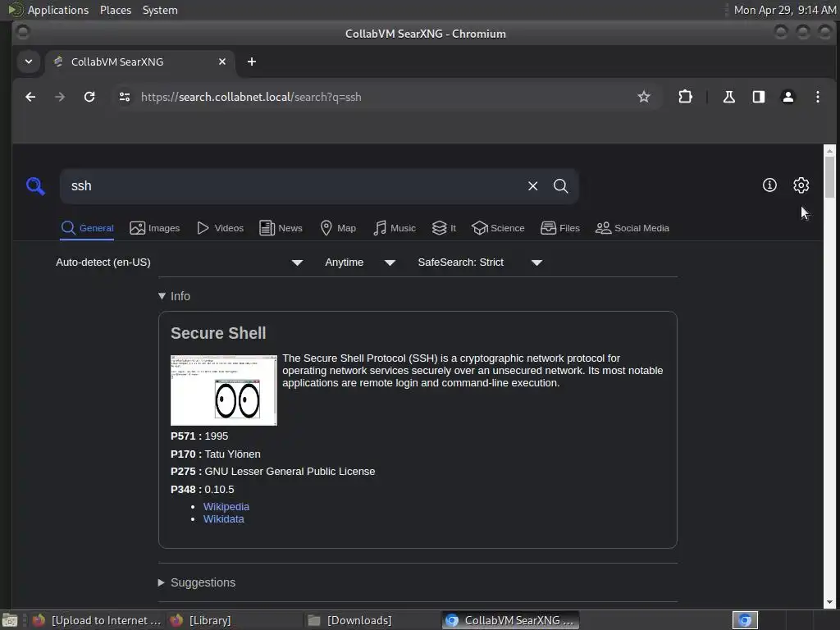Open a new browser tab
Viewport: 840px width, 630px height.
252,62
